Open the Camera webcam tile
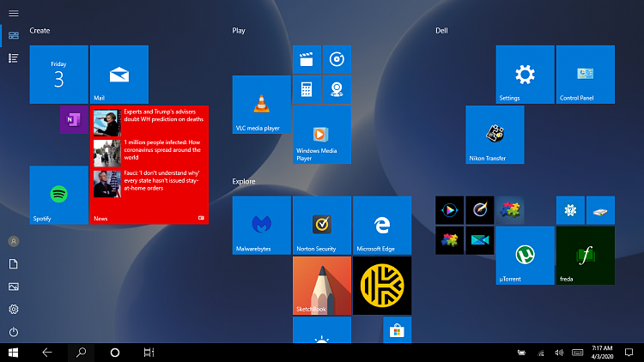 (x=337, y=89)
